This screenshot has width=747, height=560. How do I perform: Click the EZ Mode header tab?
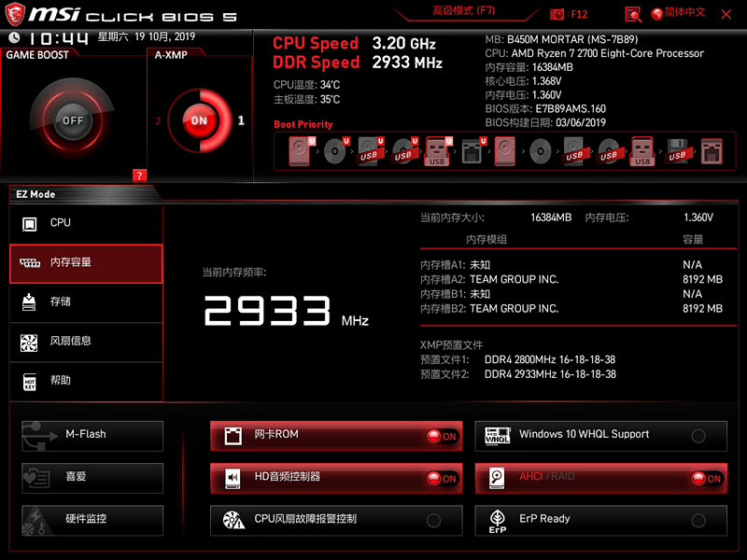[35, 194]
